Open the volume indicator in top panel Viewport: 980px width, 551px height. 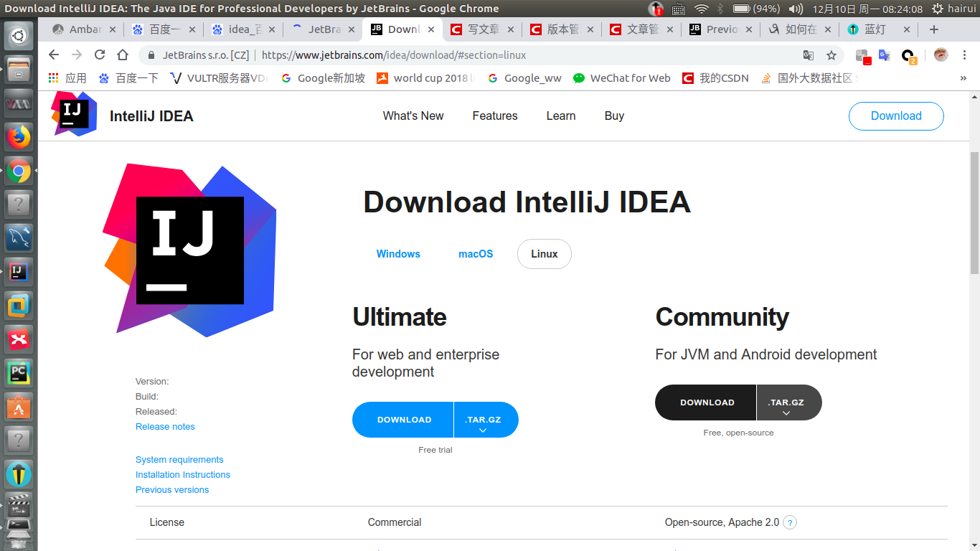796,9
